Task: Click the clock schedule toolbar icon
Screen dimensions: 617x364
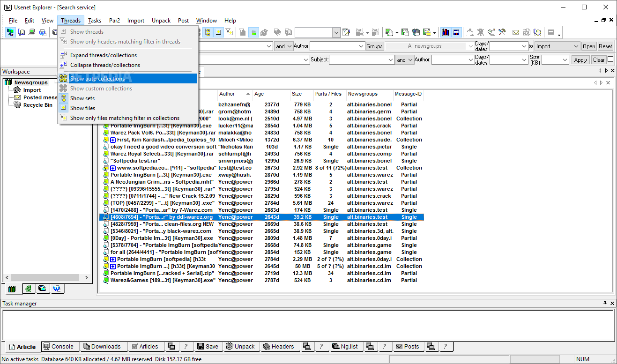Action: (491, 32)
